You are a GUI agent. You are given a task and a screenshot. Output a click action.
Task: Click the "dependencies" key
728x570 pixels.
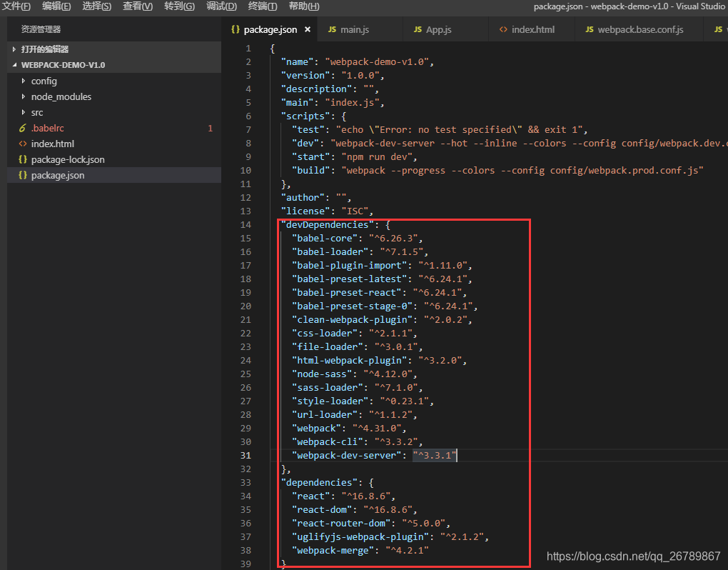(x=319, y=483)
